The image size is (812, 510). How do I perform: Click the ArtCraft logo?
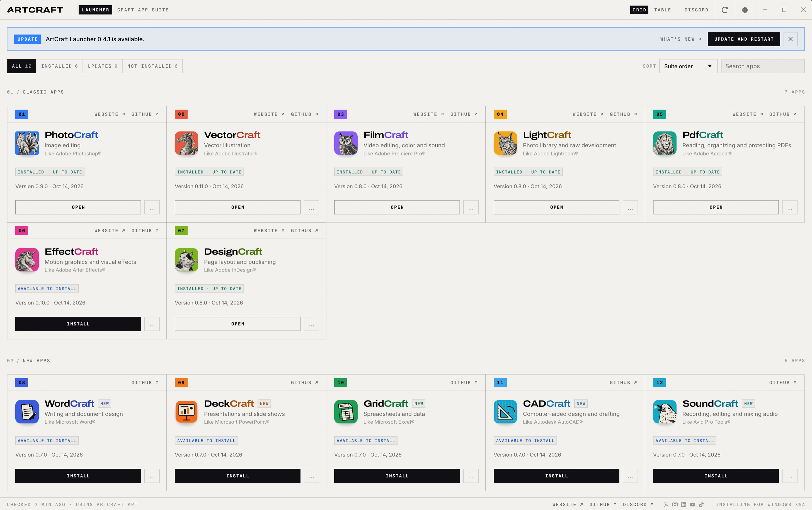[35, 10]
